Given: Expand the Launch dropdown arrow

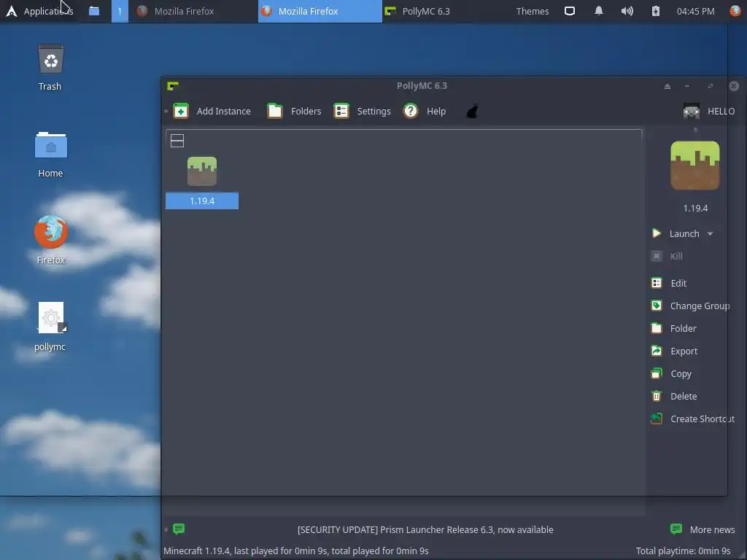Looking at the screenshot, I should tap(711, 234).
